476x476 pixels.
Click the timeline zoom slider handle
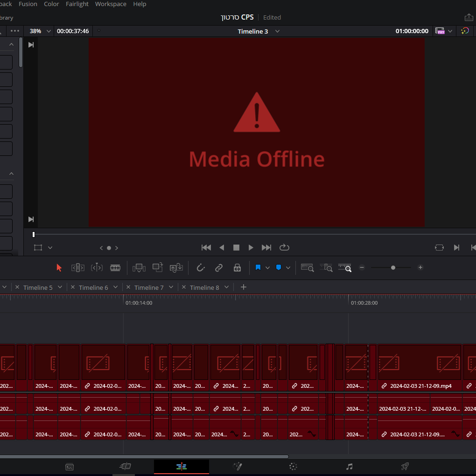click(393, 268)
